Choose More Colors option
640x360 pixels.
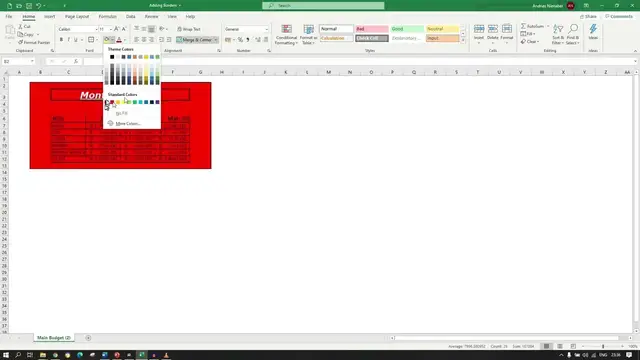click(x=128, y=123)
